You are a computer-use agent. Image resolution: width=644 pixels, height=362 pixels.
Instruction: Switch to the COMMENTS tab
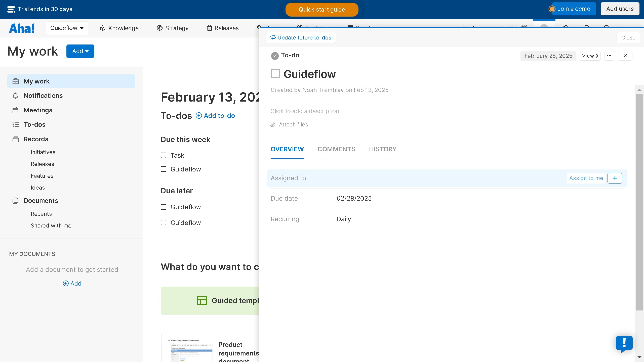(336, 149)
